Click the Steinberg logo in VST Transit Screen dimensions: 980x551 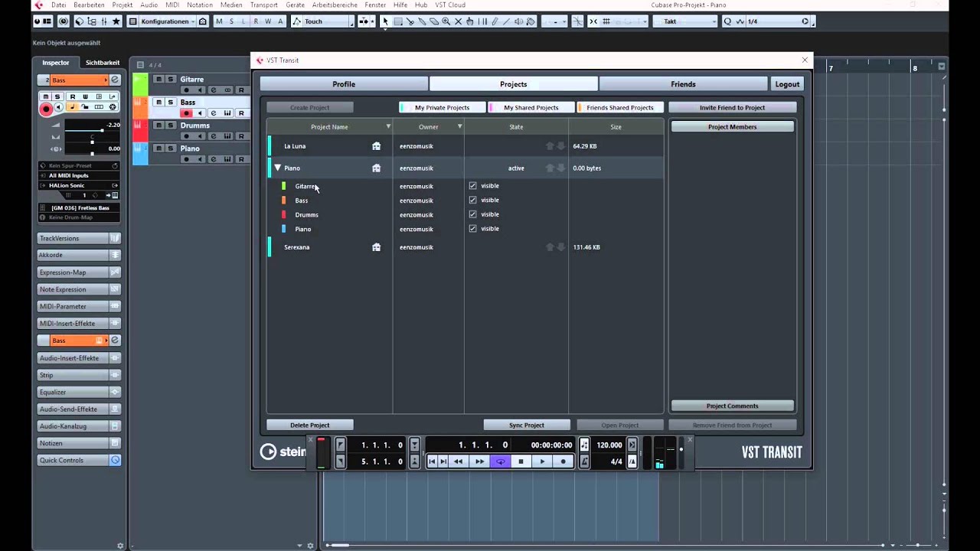coord(283,452)
